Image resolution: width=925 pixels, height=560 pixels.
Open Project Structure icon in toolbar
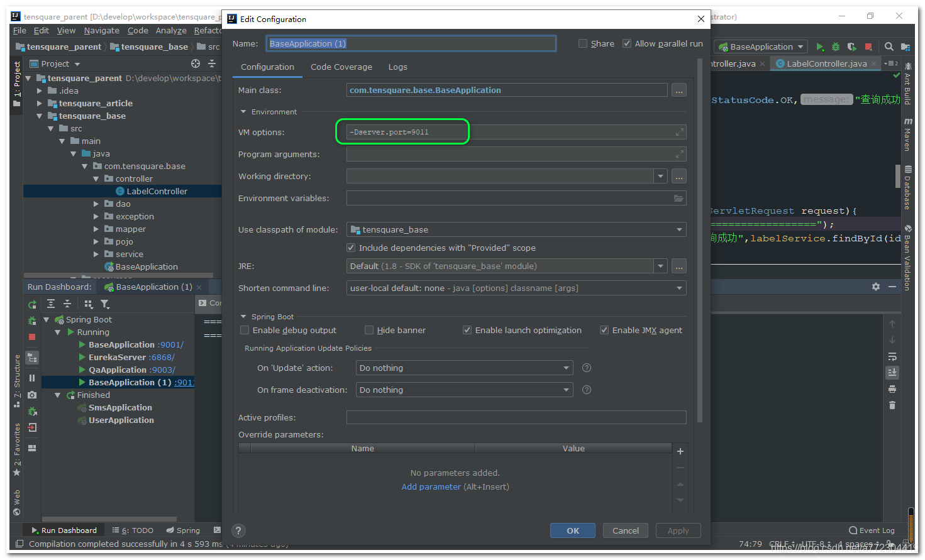[906, 47]
